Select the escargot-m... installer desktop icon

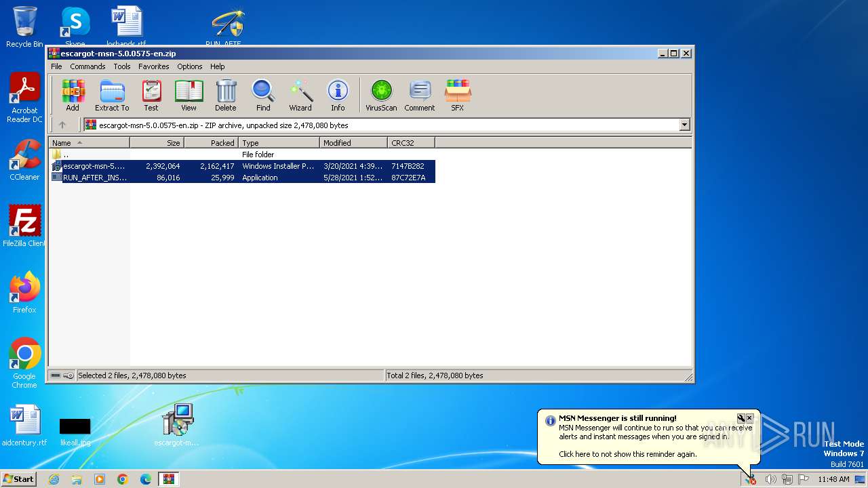(177, 425)
